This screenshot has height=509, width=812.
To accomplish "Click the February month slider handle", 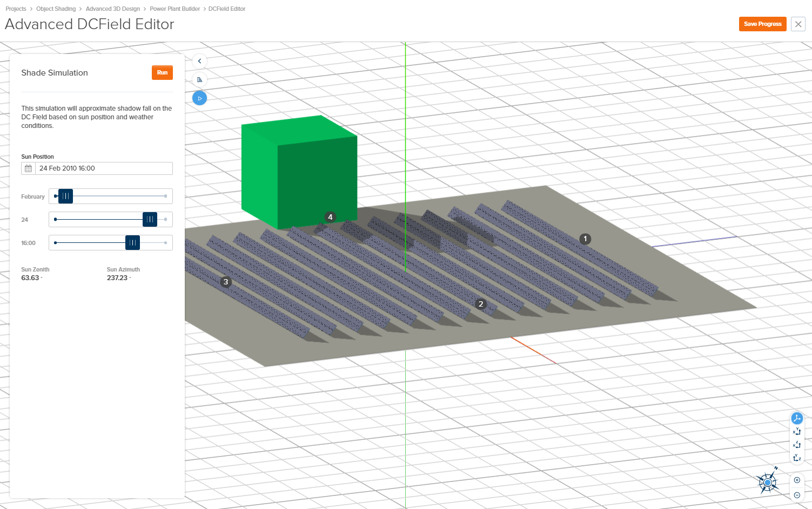I will click(65, 196).
